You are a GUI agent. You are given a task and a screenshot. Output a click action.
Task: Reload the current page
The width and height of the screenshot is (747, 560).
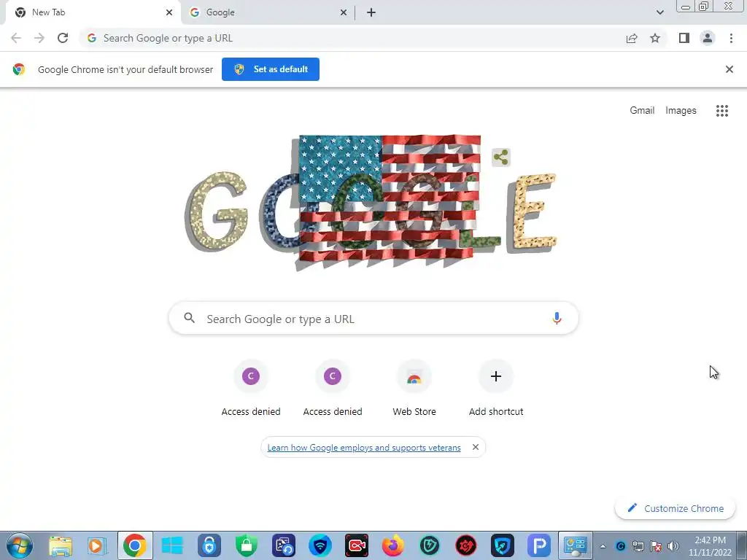63,38
